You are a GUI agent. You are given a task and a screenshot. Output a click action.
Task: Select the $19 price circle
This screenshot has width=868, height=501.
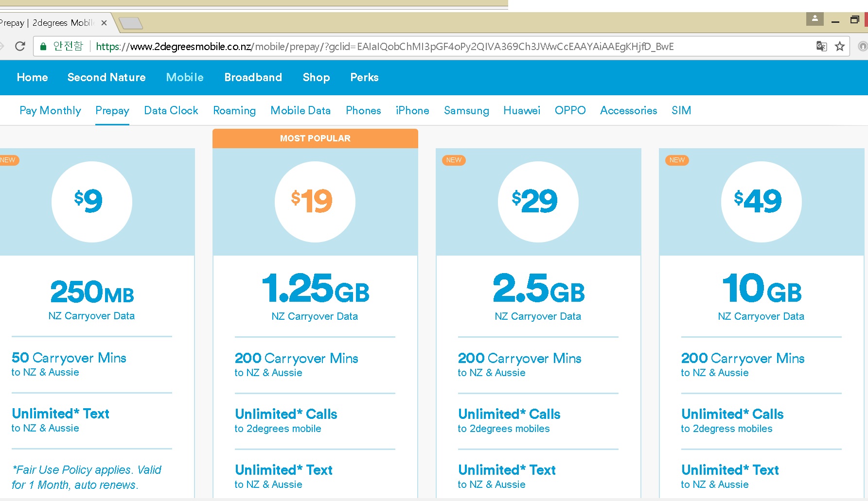point(315,202)
